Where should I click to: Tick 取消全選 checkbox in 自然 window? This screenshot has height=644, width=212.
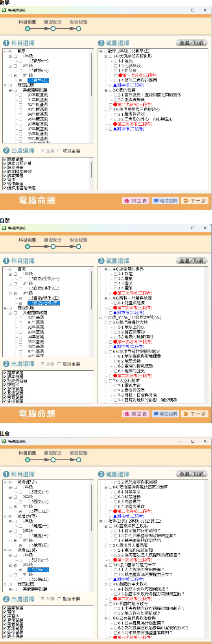[59, 364]
